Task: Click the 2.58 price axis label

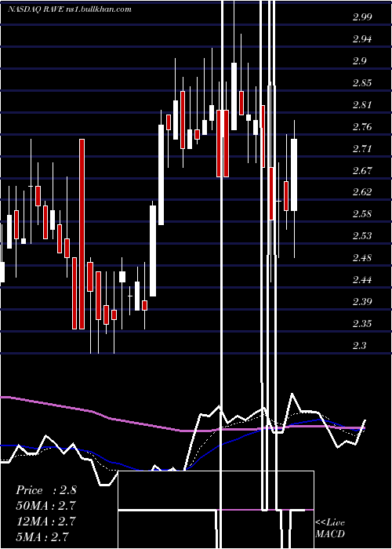Action: tap(362, 214)
